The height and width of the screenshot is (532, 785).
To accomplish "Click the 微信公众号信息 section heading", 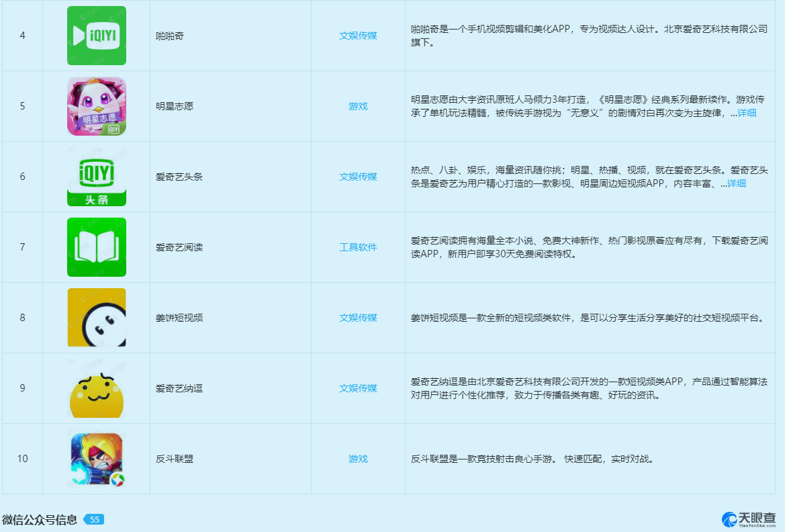I will point(40,520).
